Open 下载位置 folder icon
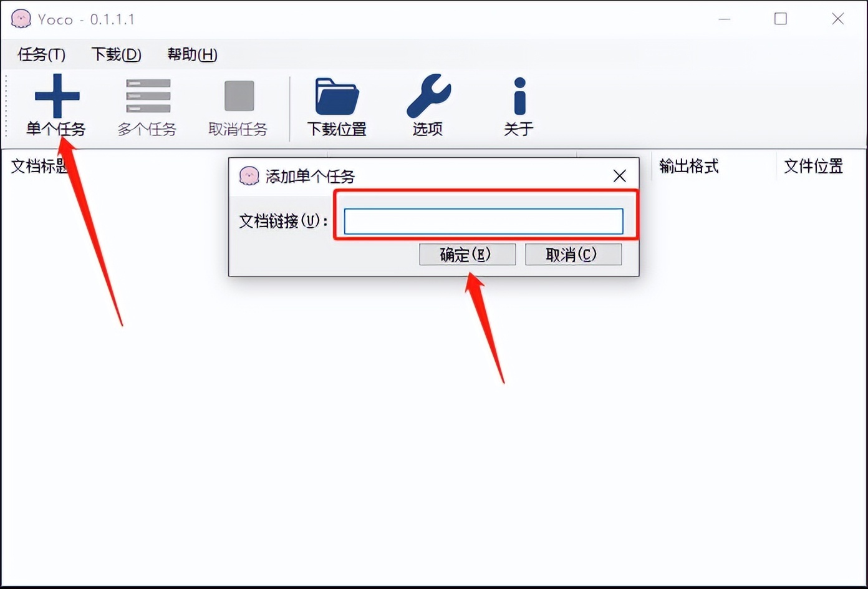 [337, 96]
